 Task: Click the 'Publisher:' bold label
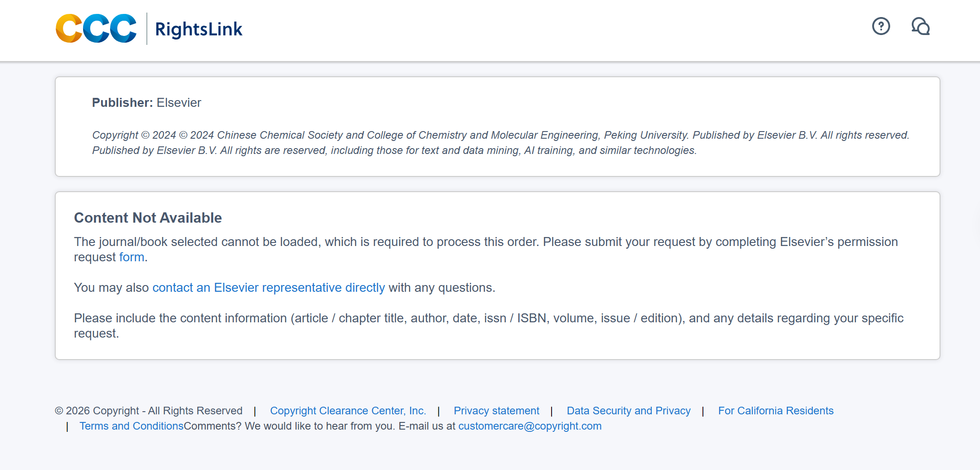[122, 103]
